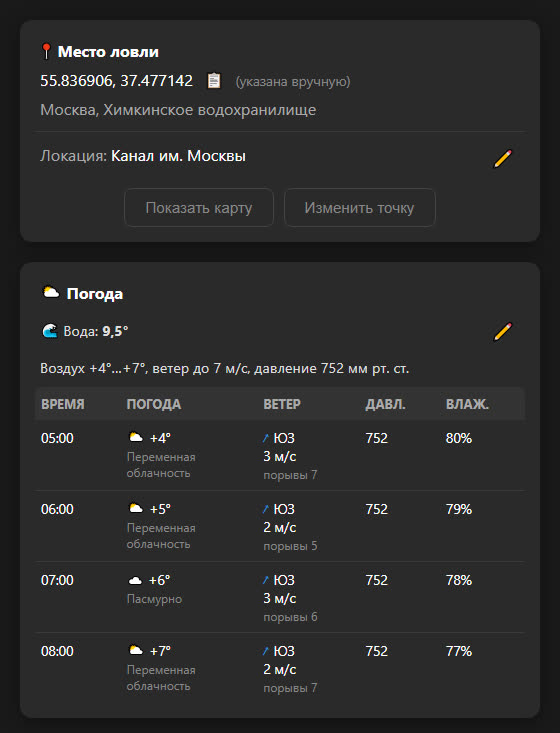Click the partly cloudy icon at 08:00

(x=136, y=650)
